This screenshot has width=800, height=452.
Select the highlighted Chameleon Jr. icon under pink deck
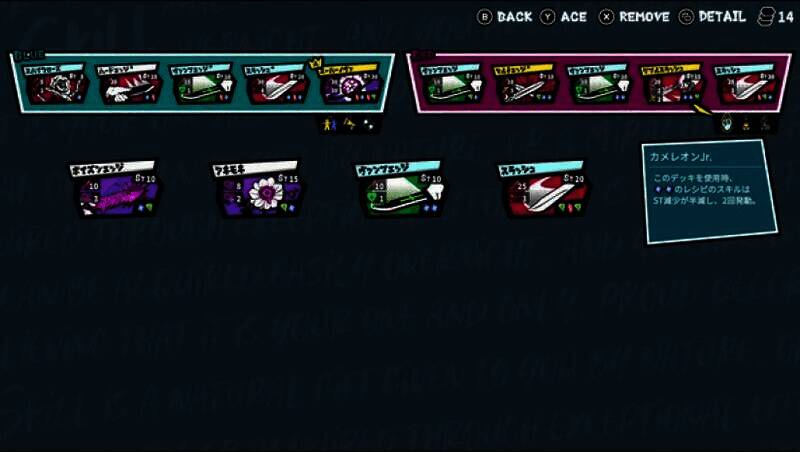point(726,123)
